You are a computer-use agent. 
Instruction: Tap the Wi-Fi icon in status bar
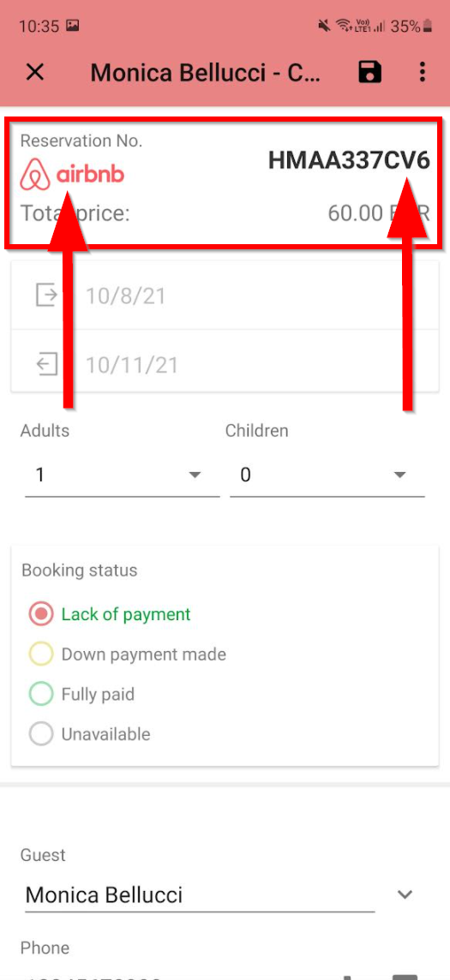pyautogui.click(x=343, y=26)
